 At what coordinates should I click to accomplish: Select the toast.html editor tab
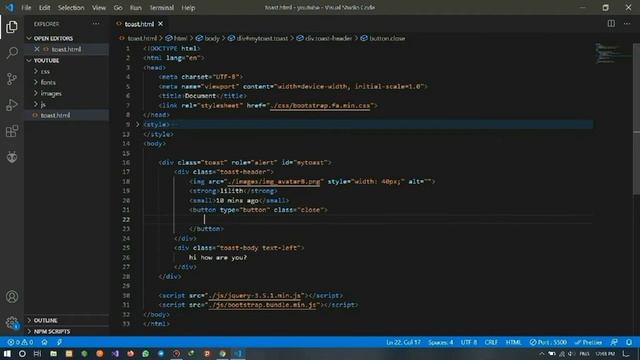(139, 24)
